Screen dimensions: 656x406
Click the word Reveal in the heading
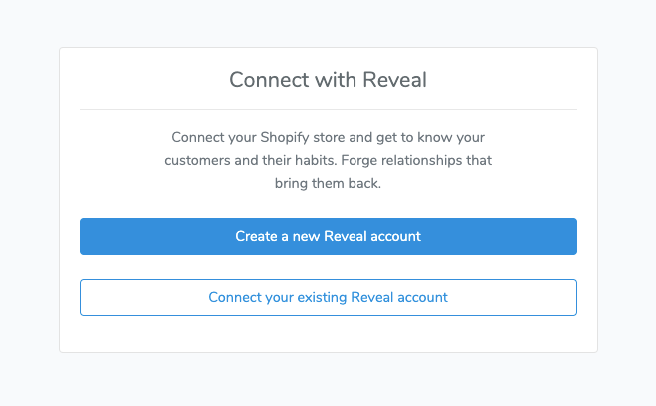pos(394,80)
